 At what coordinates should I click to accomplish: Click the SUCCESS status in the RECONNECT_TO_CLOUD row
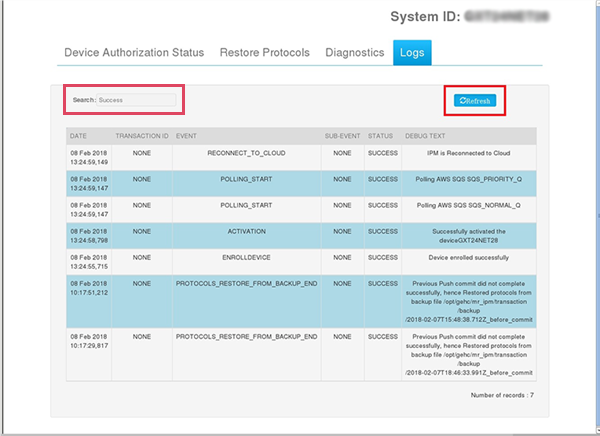coord(383,153)
